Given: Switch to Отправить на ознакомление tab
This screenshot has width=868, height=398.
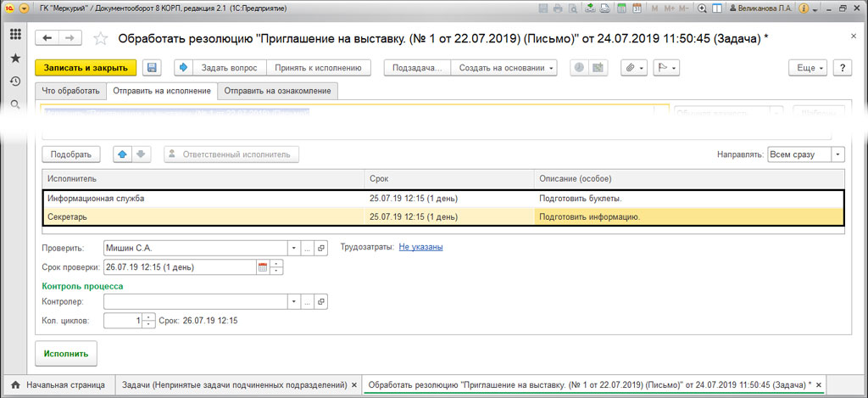Looking at the screenshot, I should tap(277, 91).
